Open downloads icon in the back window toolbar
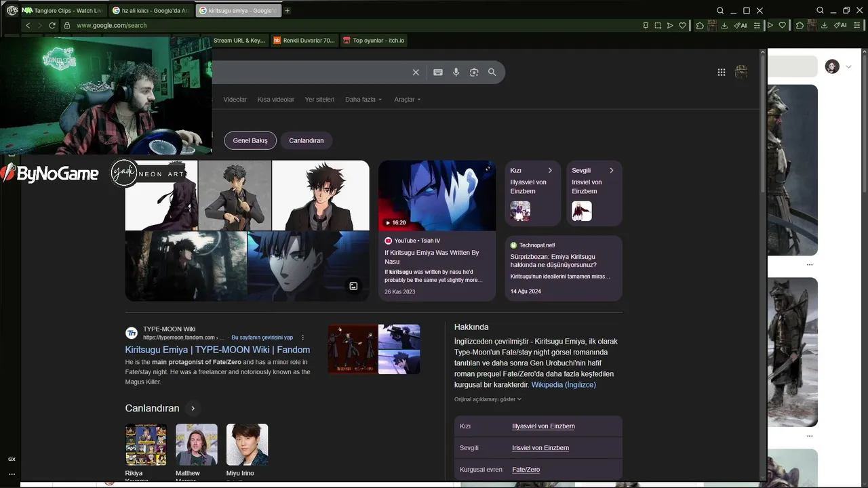The width and height of the screenshot is (868, 488). (824, 25)
